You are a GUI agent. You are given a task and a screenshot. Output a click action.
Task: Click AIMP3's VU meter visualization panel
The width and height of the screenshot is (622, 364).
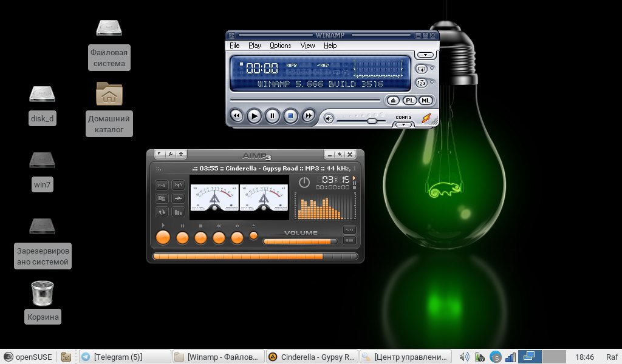click(239, 198)
